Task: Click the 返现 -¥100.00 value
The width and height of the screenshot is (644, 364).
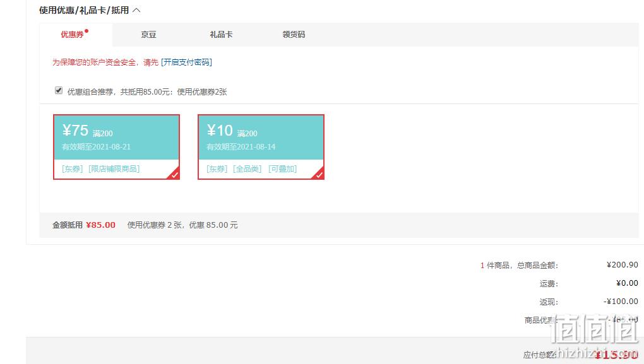Action: point(621,301)
